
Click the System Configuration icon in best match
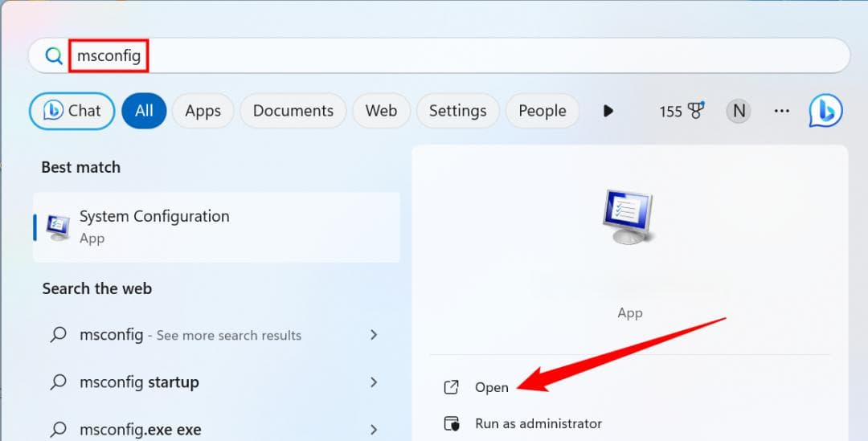click(58, 227)
